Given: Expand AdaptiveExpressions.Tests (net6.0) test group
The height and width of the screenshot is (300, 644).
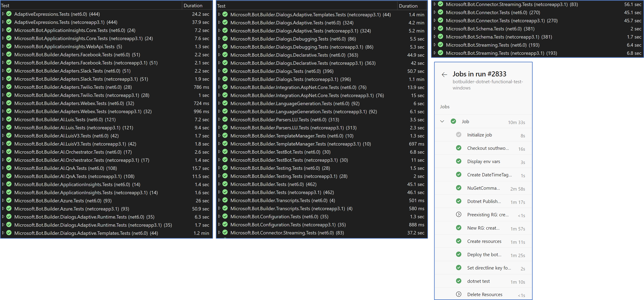Looking at the screenshot, I should [3, 14].
